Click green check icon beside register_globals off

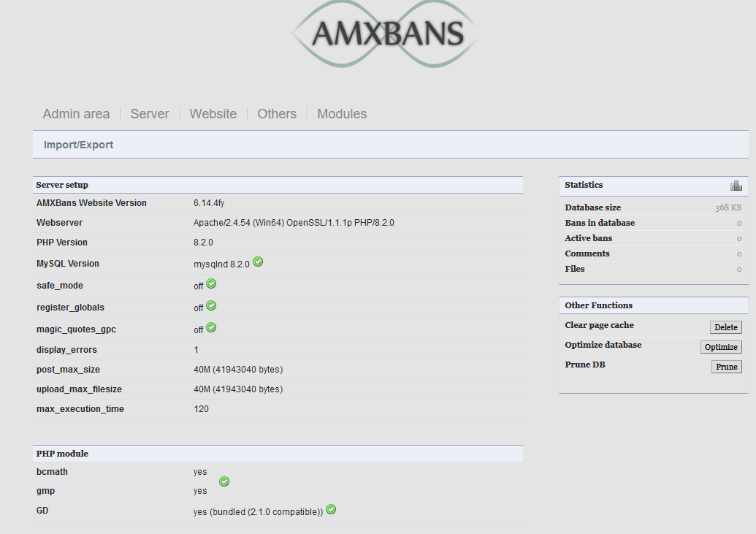coord(211,305)
